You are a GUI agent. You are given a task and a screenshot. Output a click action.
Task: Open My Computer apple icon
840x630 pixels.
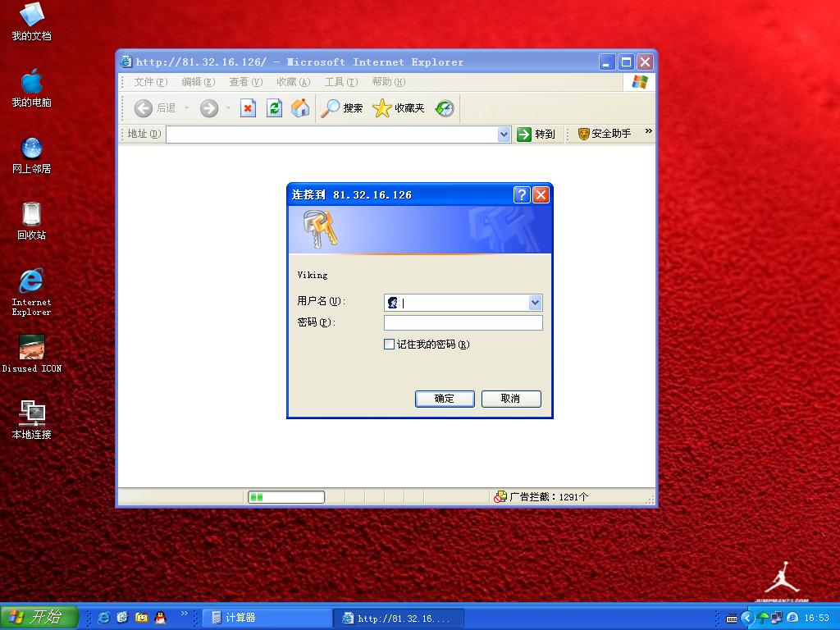coord(31,88)
